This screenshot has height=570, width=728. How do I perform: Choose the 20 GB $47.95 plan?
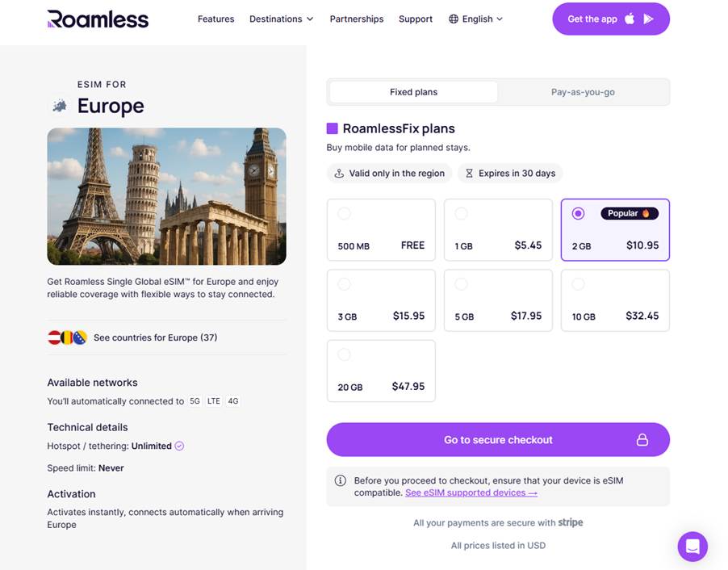381,371
